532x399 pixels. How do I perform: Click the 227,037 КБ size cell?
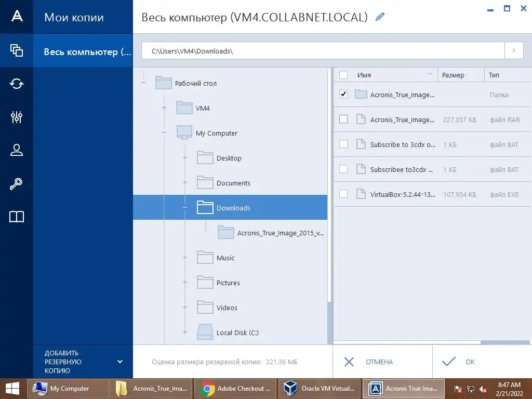pos(459,120)
